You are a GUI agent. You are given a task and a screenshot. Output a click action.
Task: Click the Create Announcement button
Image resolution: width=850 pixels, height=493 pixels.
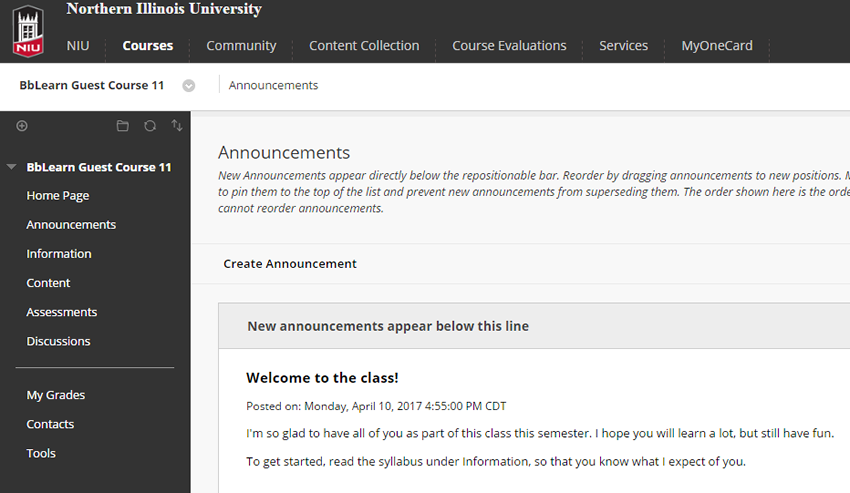(290, 264)
